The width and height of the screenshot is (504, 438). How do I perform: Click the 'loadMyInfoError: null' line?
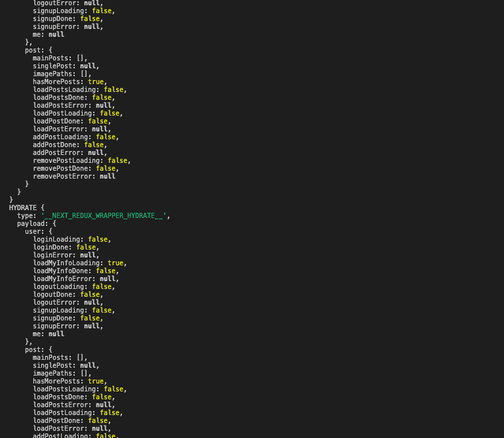(76, 279)
